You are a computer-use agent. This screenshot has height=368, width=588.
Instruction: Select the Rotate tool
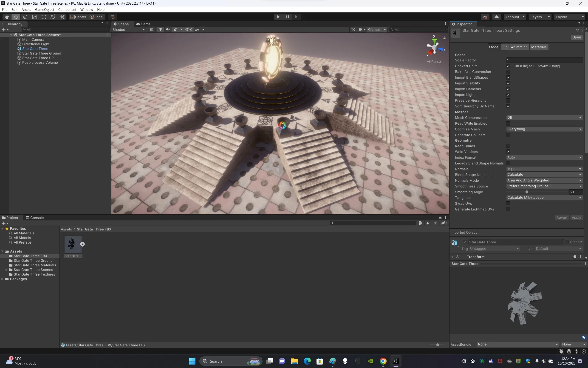click(x=25, y=17)
